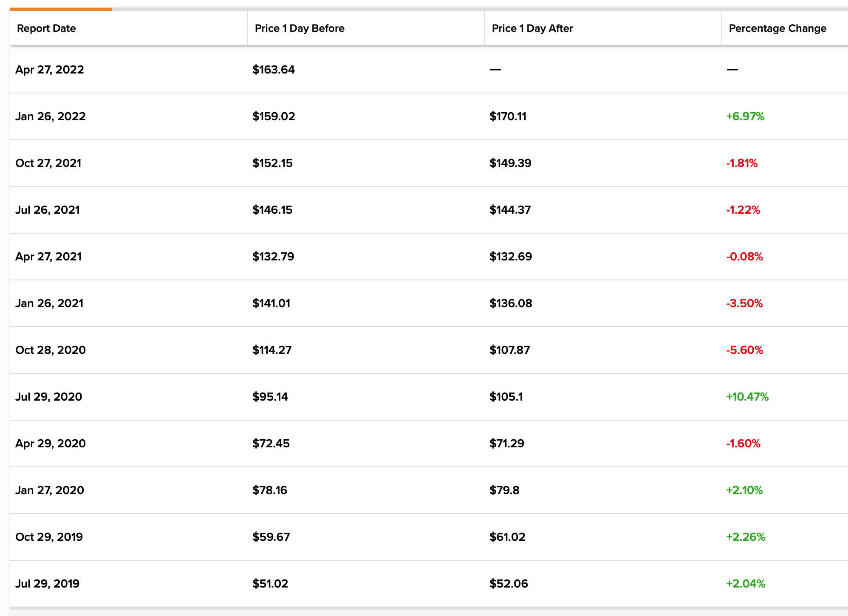This screenshot has width=848, height=616.
Task: Click the orange progress bar segment
Action: point(61,9)
